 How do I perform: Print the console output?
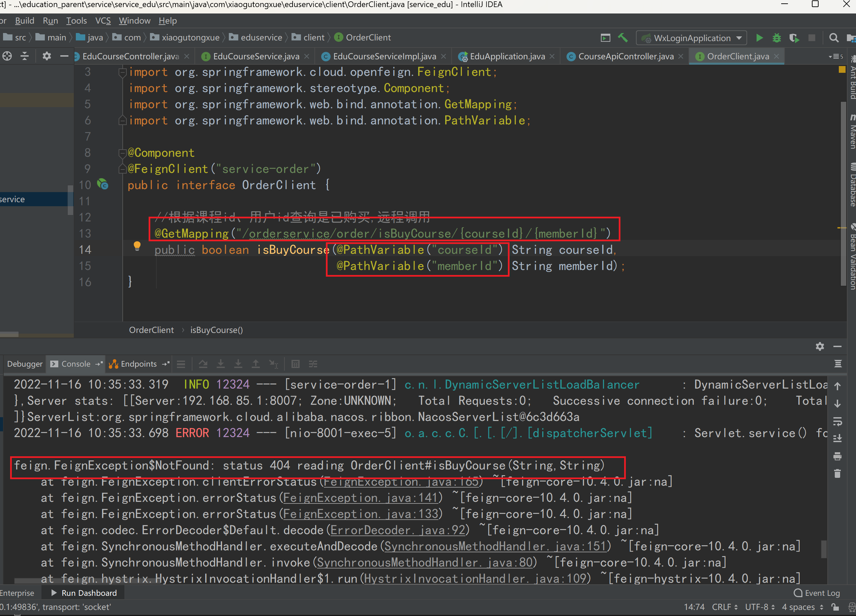pos(837,456)
